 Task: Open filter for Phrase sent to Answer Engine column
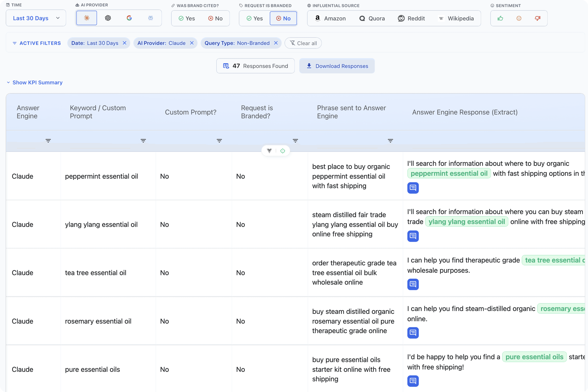click(x=390, y=141)
